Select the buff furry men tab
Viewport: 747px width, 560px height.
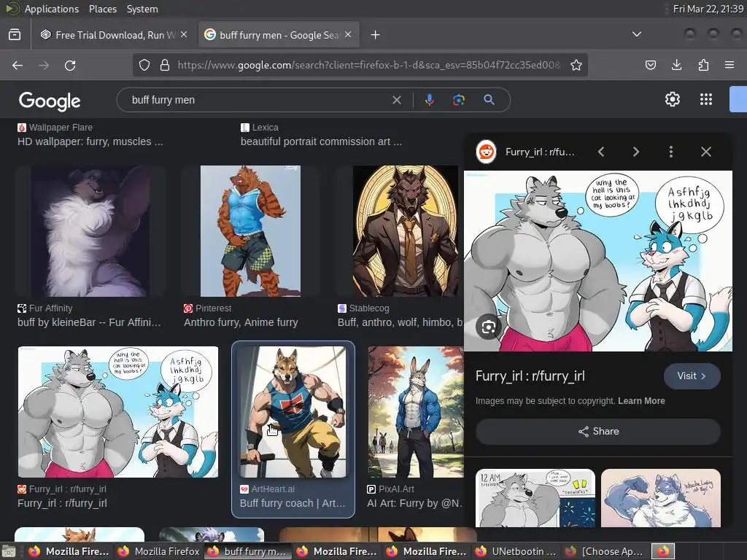[278, 35]
